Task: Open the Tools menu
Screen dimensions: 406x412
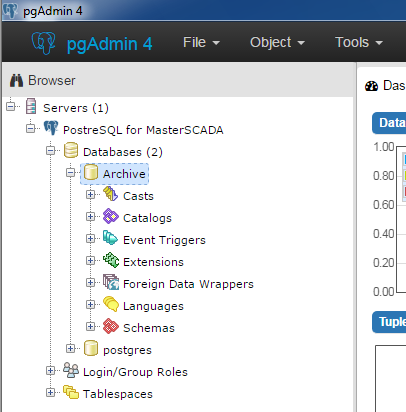Action: 359,43
